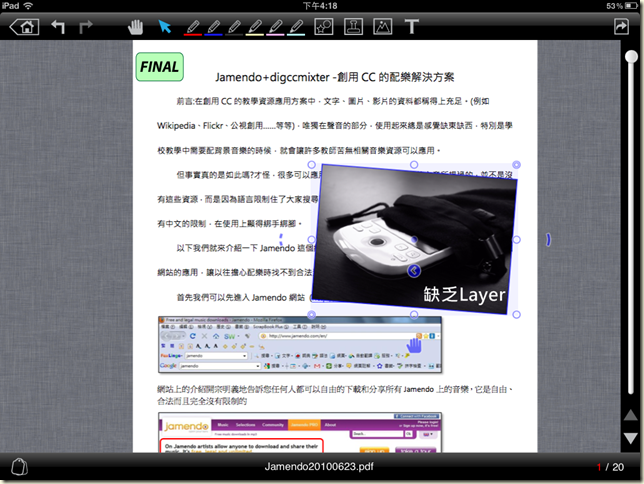The height and width of the screenshot is (484, 644).
Task: Click right-middle handle of selected photo
Action: (516, 240)
